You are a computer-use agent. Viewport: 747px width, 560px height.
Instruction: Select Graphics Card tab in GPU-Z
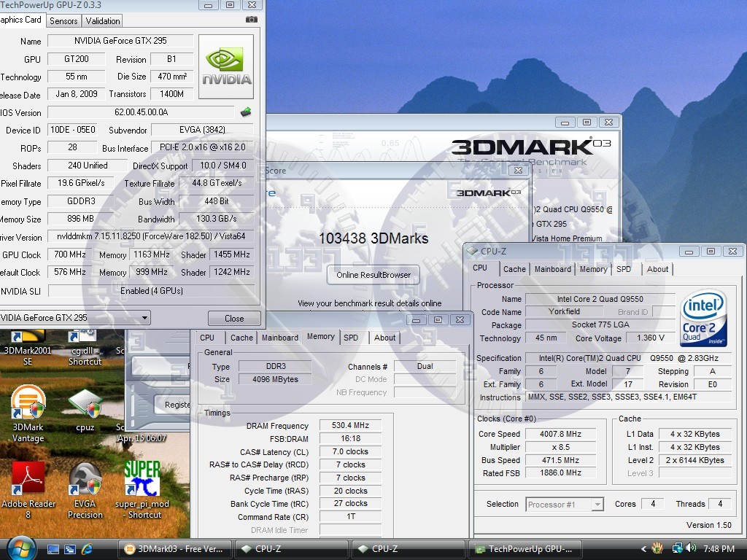(x=21, y=20)
